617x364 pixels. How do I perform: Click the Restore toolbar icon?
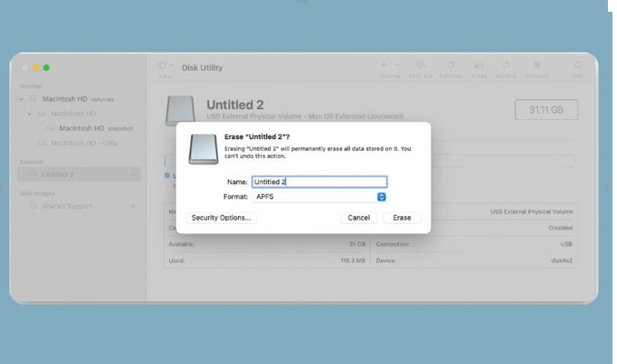click(506, 67)
